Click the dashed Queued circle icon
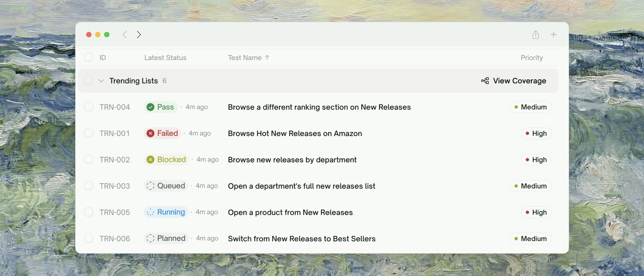The image size is (644, 276). pyautogui.click(x=151, y=186)
